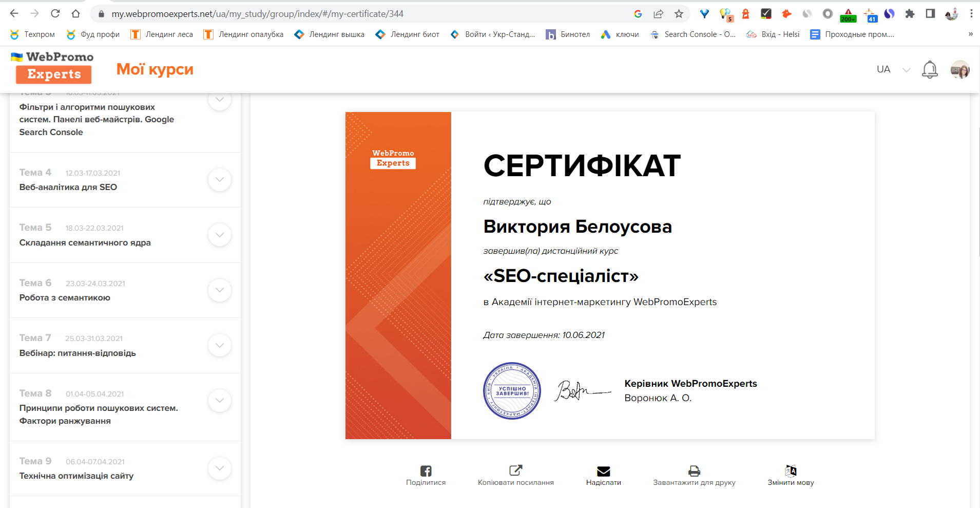Open the Search Console bookmark

click(693, 34)
